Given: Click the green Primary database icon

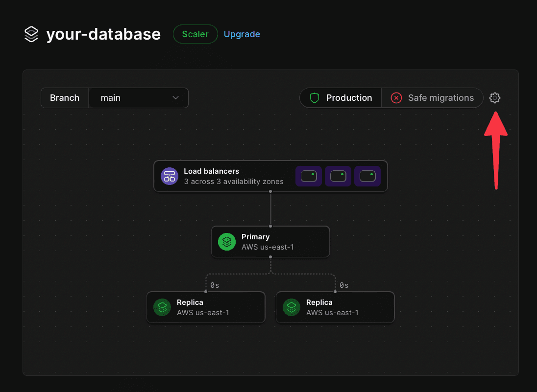Looking at the screenshot, I should pos(227,242).
